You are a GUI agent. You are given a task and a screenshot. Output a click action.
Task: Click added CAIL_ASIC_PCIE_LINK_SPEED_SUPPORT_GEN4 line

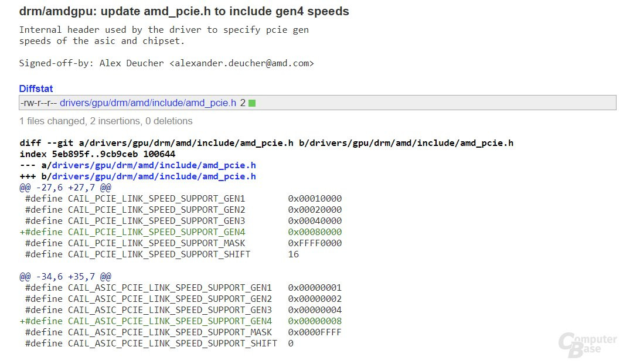(x=181, y=321)
